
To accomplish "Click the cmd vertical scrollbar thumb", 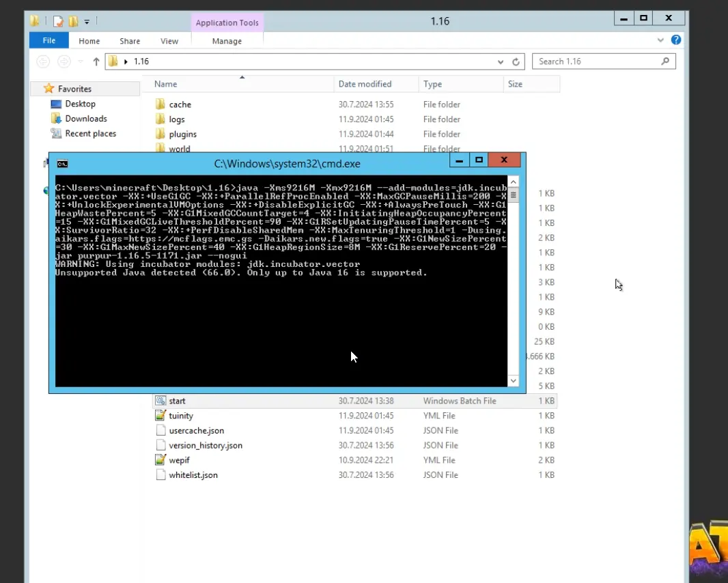I will (x=513, y=195).
